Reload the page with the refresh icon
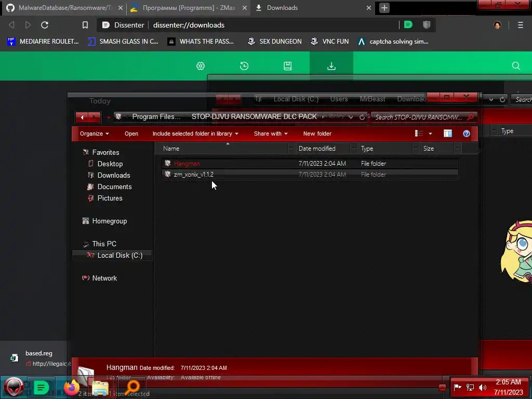The width and height of the screenshot is (532, 399). tap(45, 25)
